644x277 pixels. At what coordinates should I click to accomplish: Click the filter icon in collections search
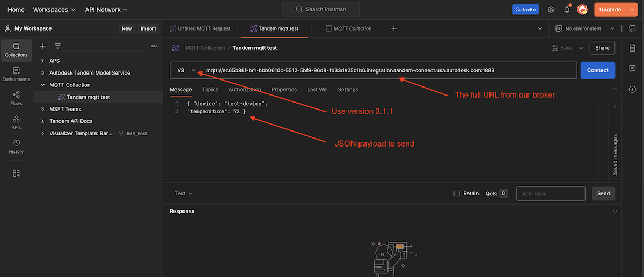coord(58,46)
